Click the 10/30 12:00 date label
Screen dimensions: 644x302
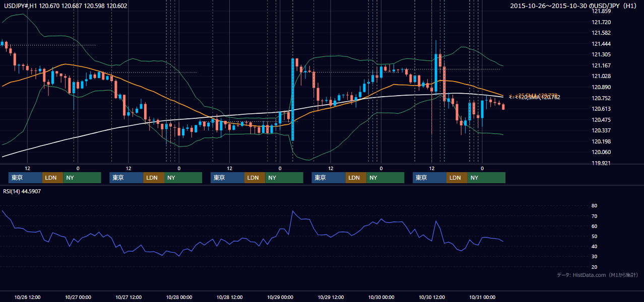pos(431,297)
